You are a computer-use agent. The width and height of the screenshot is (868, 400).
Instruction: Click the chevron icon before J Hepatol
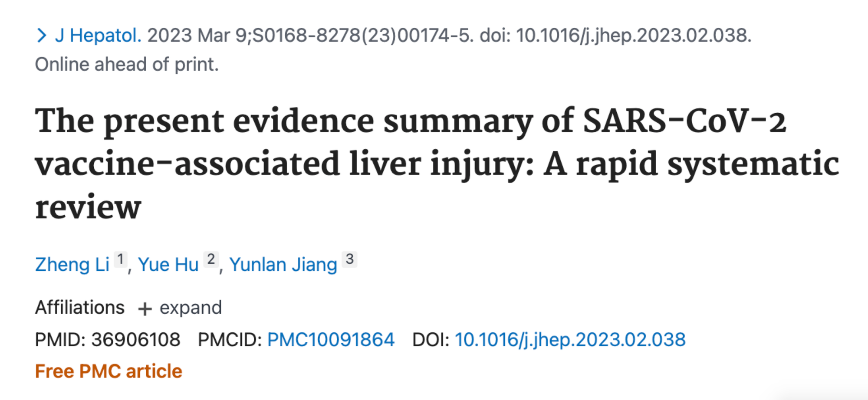(x=42, y=35)
